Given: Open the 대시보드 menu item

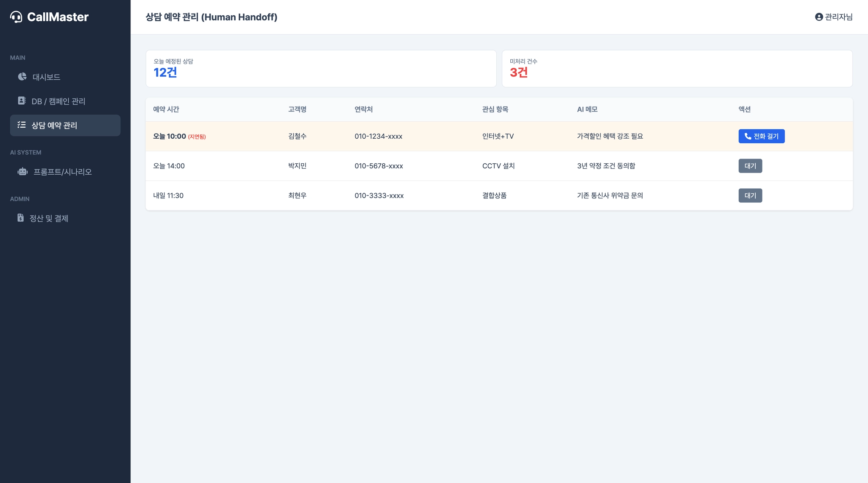Looking at the screenshot, I should click(47, 77).
